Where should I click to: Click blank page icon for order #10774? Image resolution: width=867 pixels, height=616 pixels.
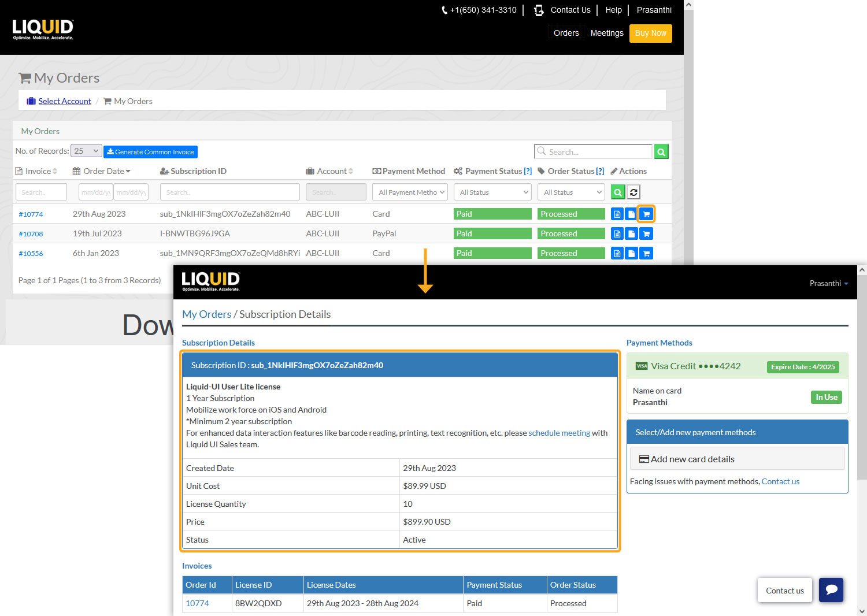tap(632, 214)
